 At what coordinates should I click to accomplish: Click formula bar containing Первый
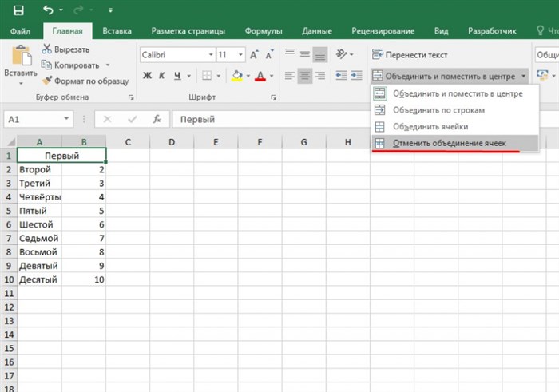(x=271, y=120)
